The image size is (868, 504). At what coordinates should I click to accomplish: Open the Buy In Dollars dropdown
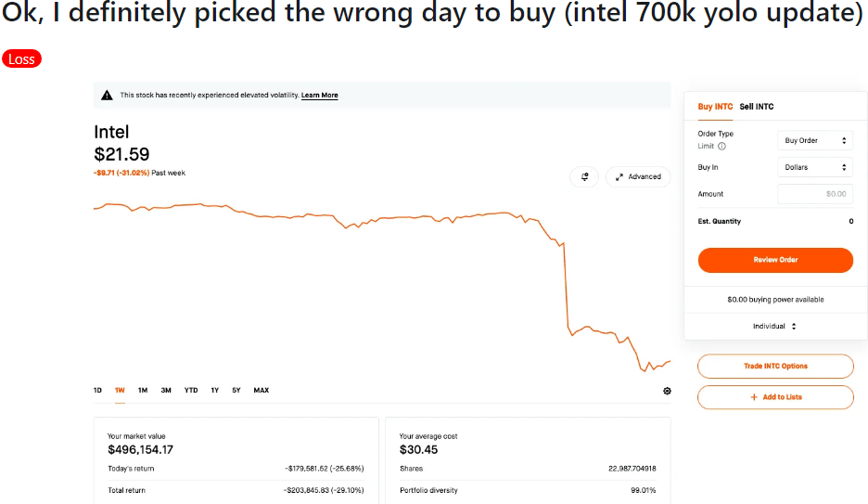click(815, 168)
